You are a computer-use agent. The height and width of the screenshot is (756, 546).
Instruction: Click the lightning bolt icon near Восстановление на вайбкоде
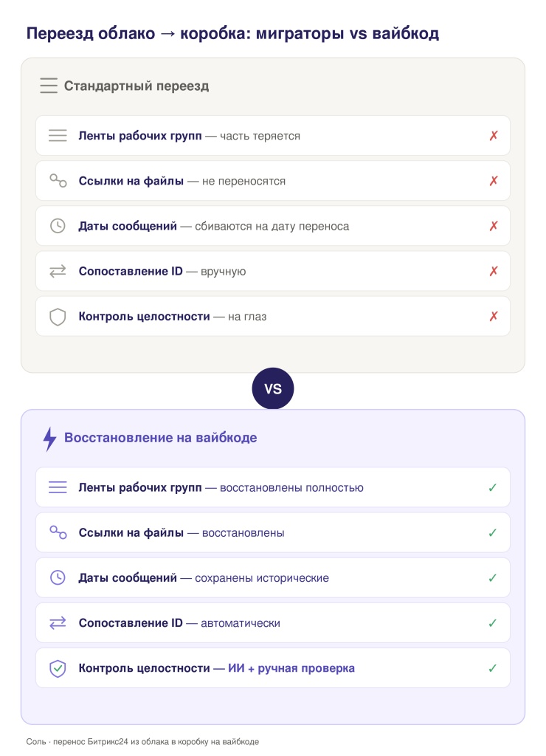pos(49,439)
